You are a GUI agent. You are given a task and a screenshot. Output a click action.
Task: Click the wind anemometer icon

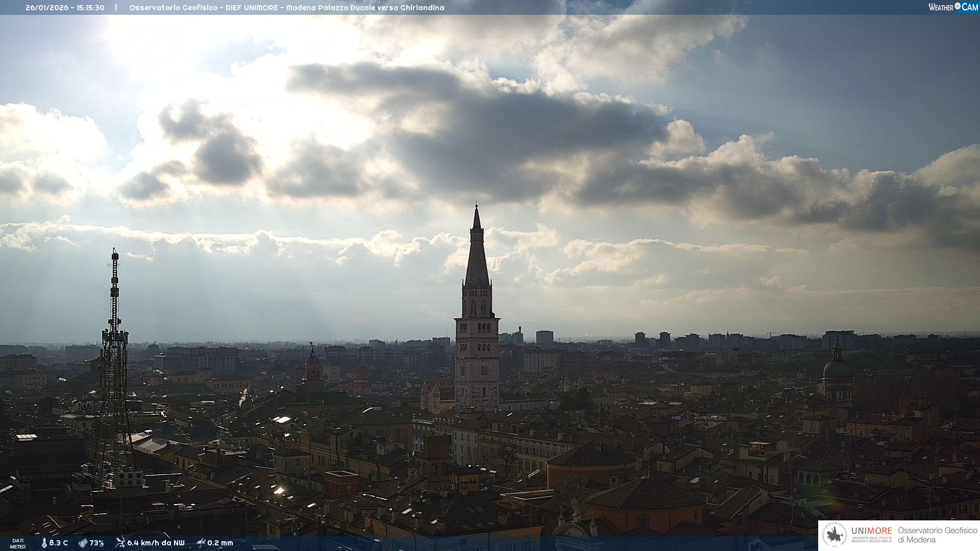[120, 543]
